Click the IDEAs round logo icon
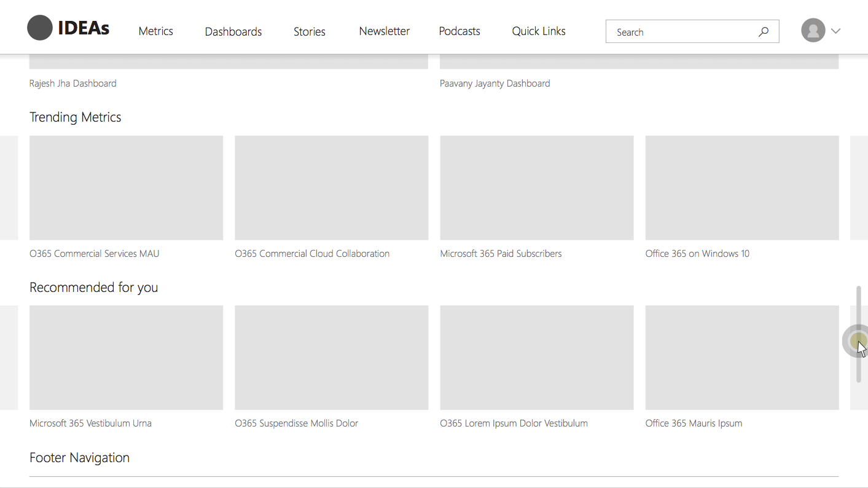The width and height of the screenshot is (868, 488). coord(40,28)
